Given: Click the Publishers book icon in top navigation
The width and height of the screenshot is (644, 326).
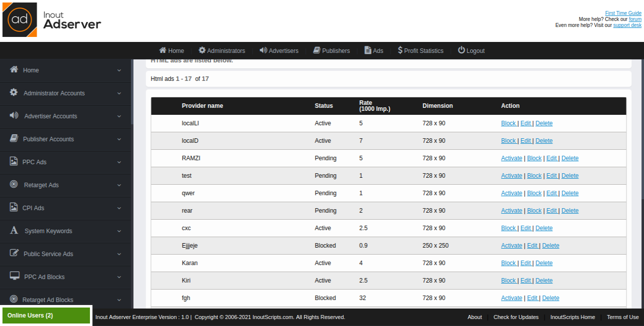Looking at the screenshot, I should pyautogui.click(x=316, y=50).
